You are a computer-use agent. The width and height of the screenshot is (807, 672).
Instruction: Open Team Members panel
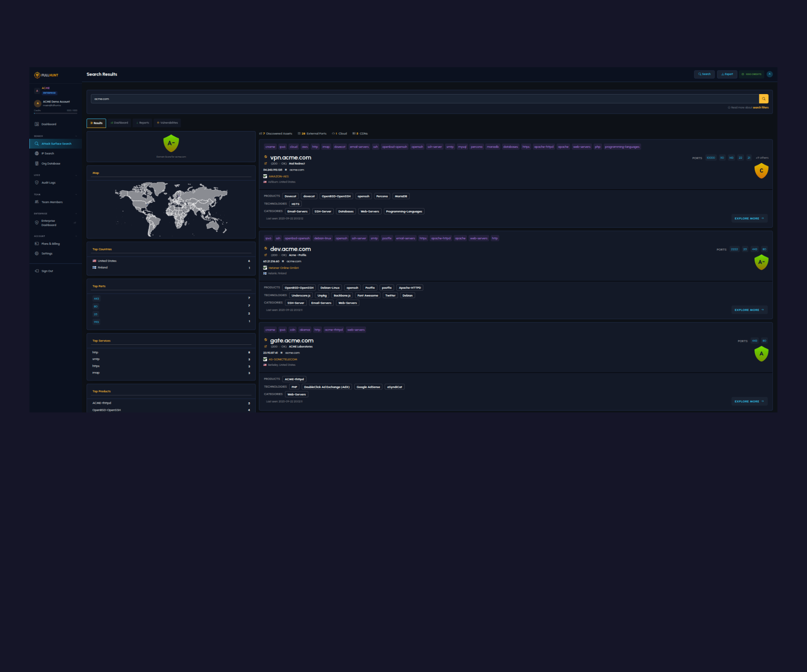point(51,202)
